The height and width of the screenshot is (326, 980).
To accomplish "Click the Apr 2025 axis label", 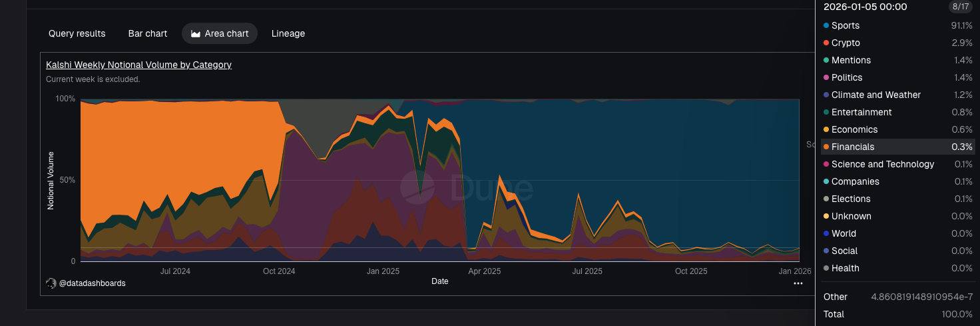I will (485, 271).
